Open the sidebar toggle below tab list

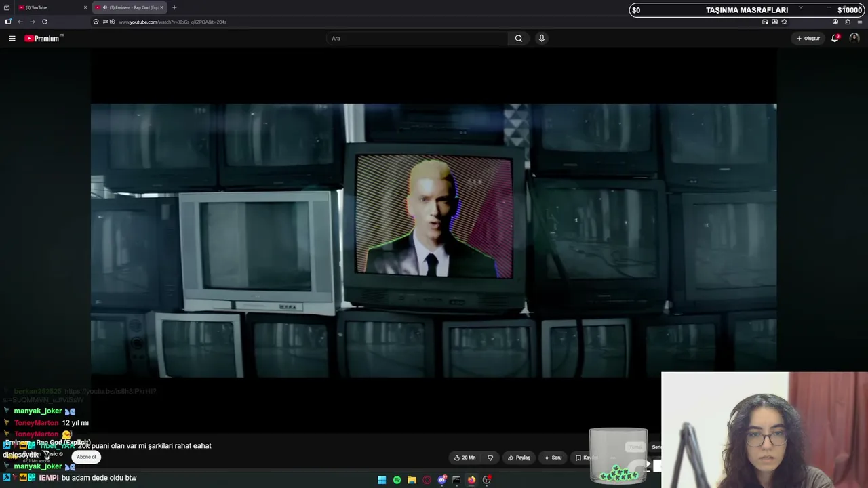pyautogui.click(x=8, y=22)
